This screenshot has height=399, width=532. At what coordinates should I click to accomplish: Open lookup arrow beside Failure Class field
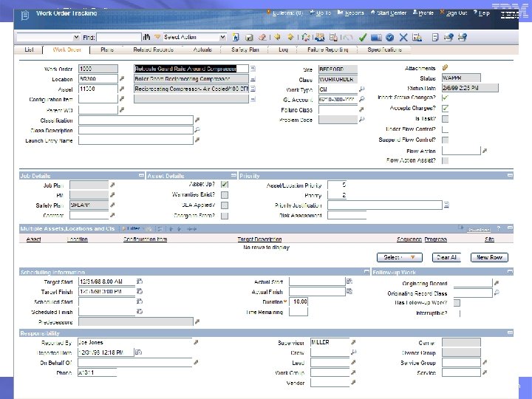click(x=361, y=109)
